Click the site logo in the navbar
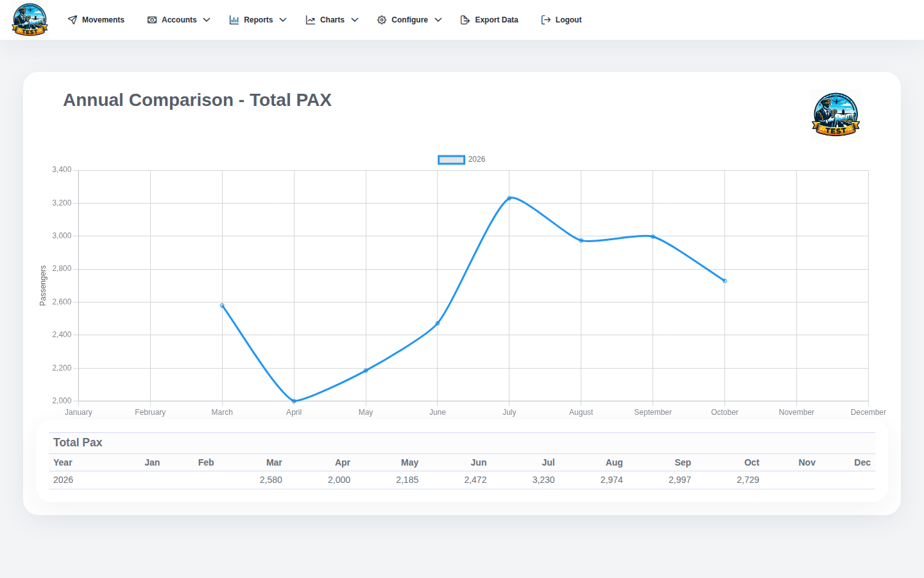Screen dimensions: 924x578 click(30, 19)
